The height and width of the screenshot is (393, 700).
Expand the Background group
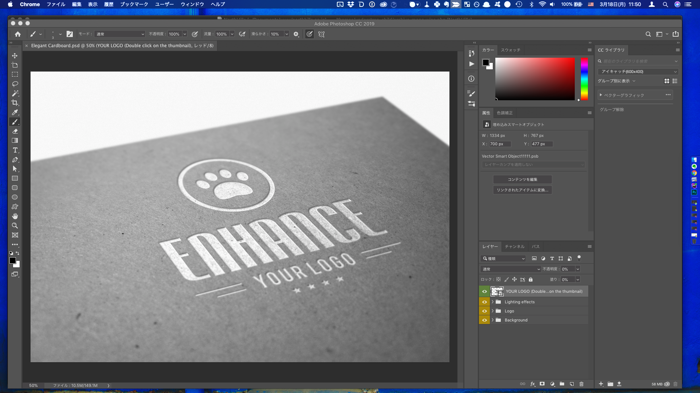pyautogui.click(x=492, y=320)
